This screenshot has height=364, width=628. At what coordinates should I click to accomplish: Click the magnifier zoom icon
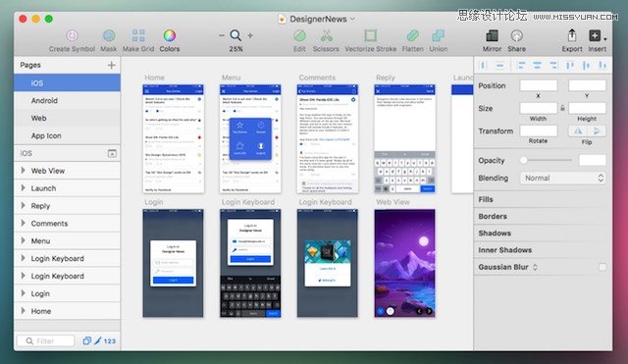click(x=235, y=35)
